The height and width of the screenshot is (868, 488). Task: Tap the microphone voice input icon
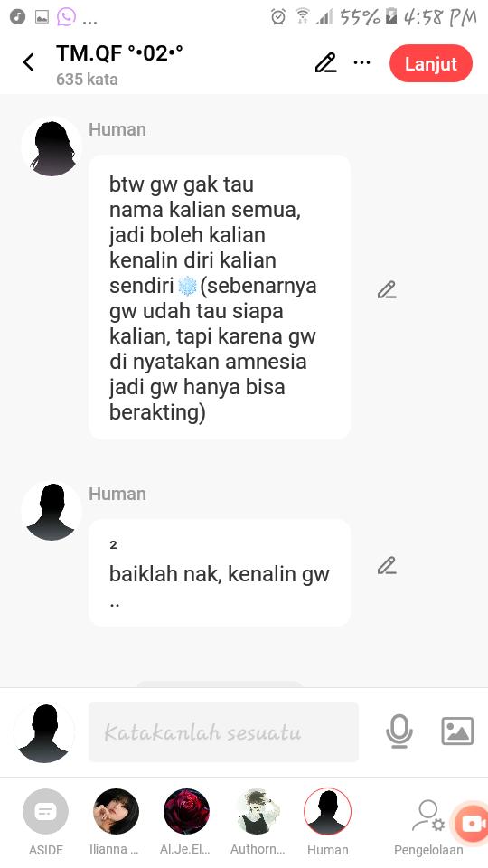tap(399, 731)
